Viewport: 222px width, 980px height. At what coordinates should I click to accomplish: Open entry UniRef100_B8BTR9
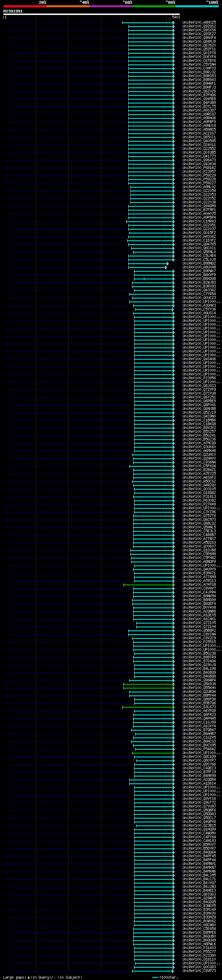click(199, 657)
